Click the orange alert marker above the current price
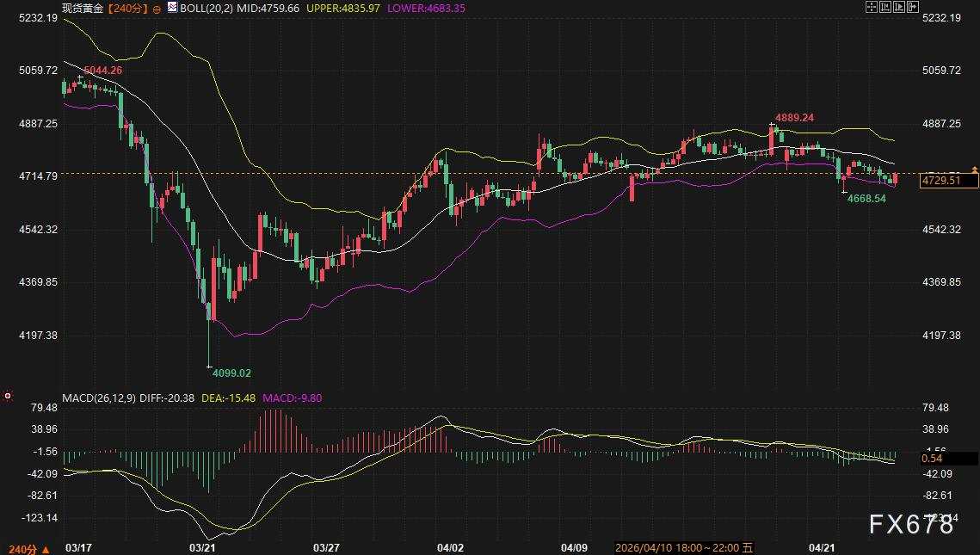The width and height of the screenshot is (980, 555). click(x=974, y=170)
